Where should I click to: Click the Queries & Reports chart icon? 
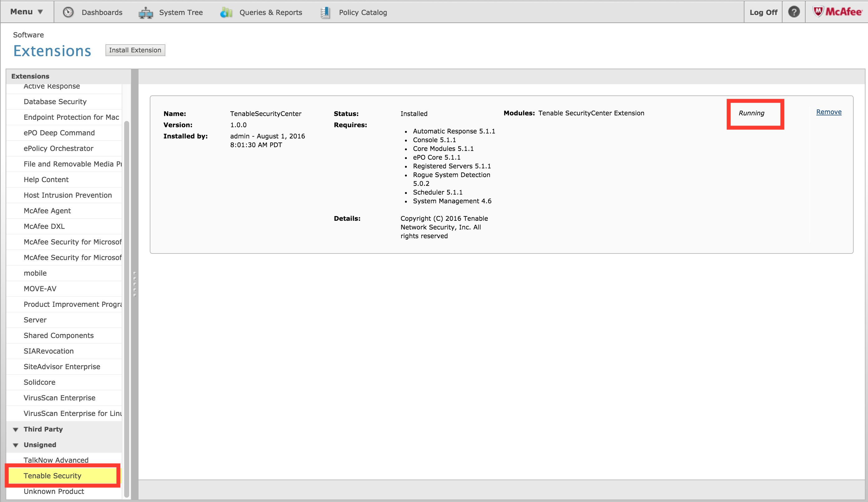point(226,13)
